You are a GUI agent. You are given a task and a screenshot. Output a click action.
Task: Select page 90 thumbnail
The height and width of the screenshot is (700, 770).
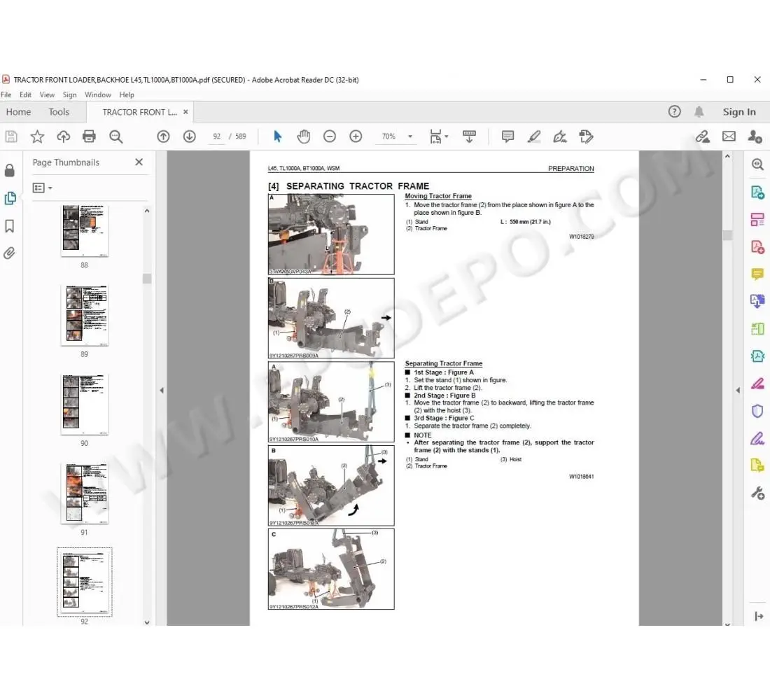point(85,405)
